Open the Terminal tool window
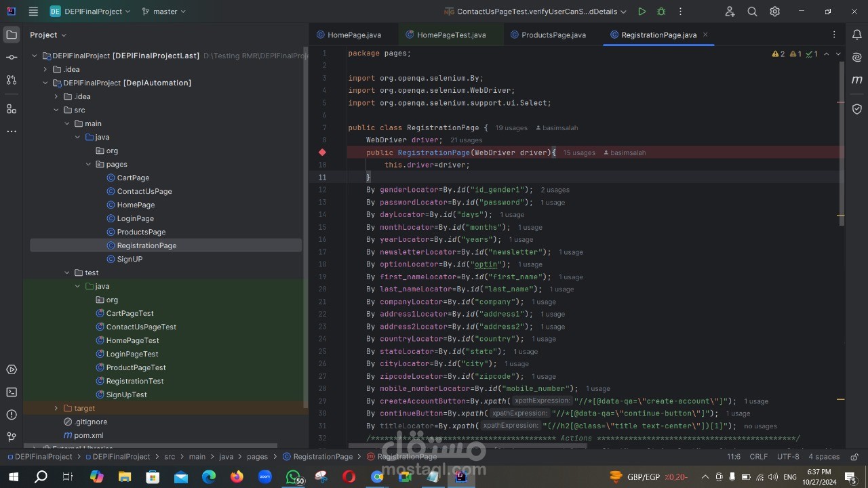Image resolution: width=868 pixels, height=488 pixels. click(11, 392)
